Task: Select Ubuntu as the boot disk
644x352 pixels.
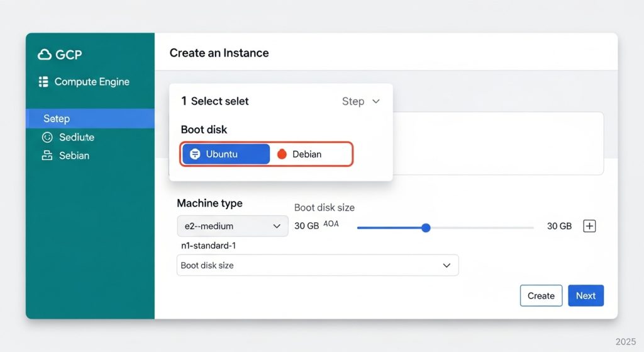Action: [x=226, y=154]
